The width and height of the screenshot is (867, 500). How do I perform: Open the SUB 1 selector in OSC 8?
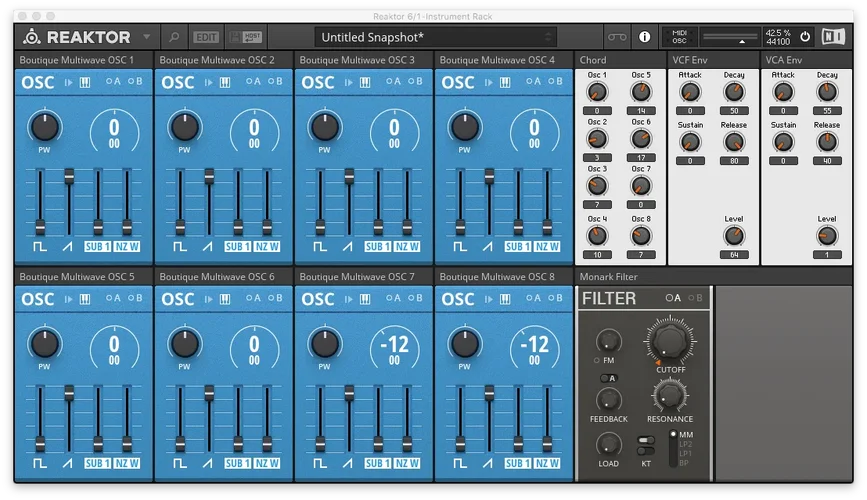coord(518,463)
